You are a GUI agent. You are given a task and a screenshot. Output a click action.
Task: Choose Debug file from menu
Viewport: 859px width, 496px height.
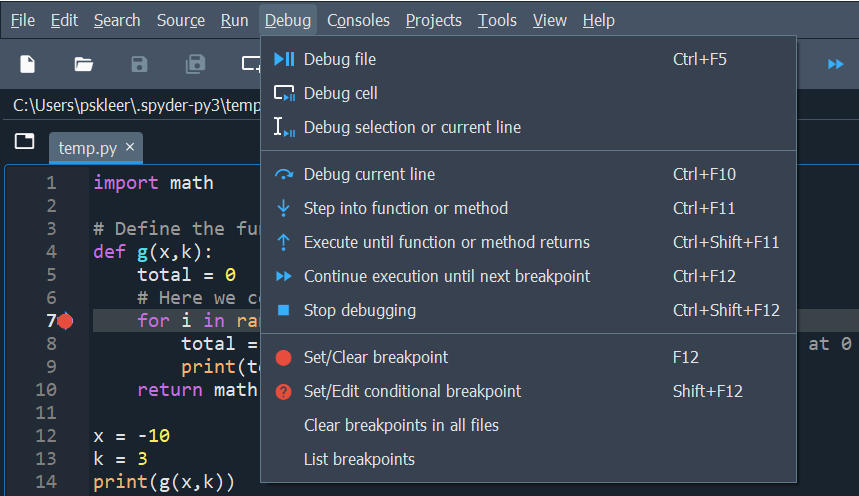[x=528, y=59]
